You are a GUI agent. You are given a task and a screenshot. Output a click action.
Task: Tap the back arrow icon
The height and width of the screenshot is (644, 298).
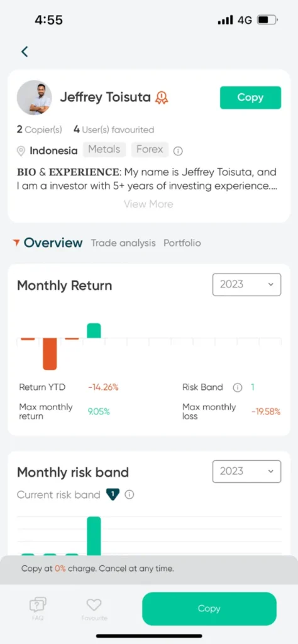pyautogui.click(x=25, y=52)
